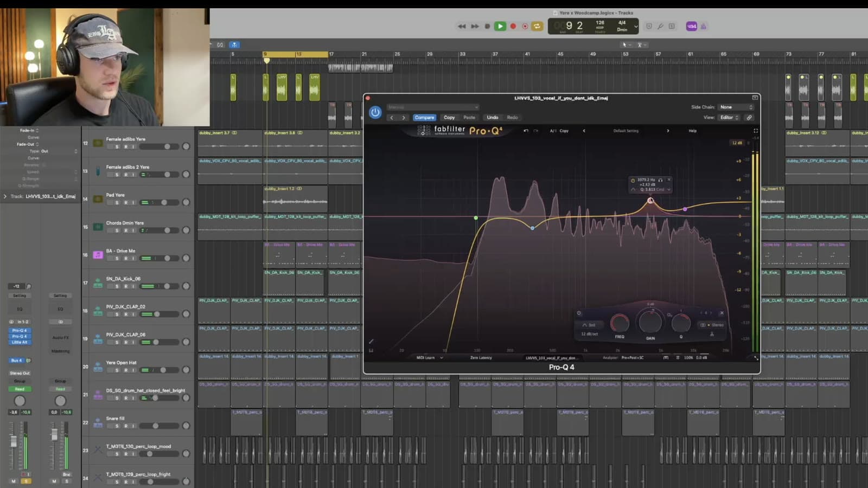Toggle Pro-Q 4 full screen mode icon
The height and width of the screenshot is (488, 868).
pos(756,131)
